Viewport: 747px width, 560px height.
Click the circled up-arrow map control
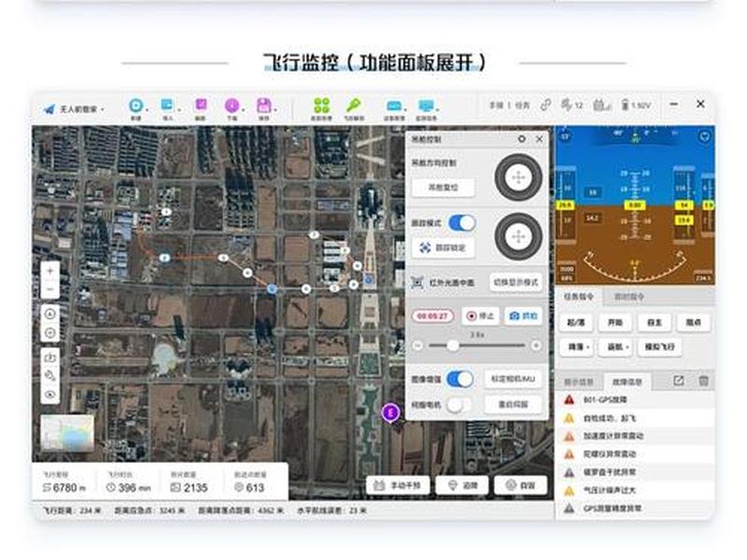(x=50, y=314)
